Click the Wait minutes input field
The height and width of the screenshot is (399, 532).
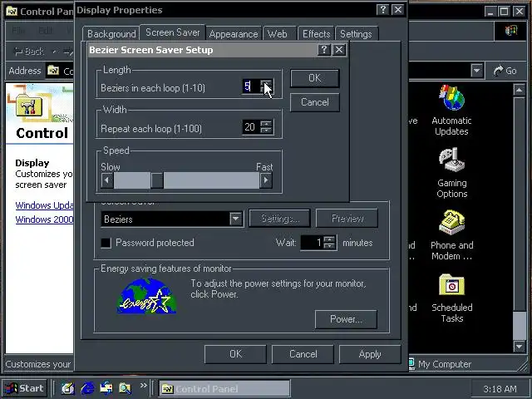pyautogui.click(x=313, y=243)
